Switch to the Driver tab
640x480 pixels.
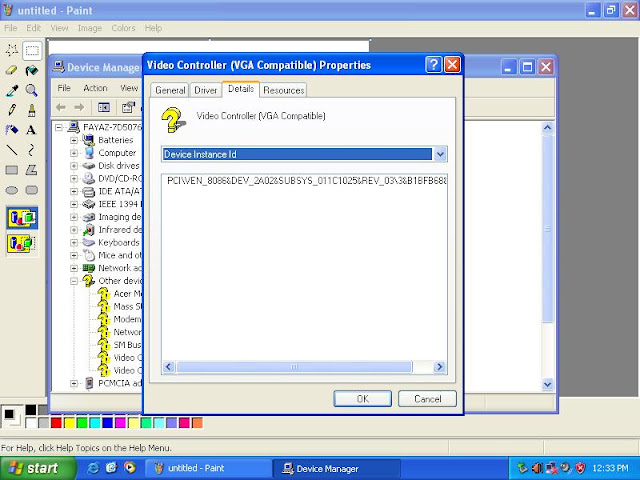[x=205, y=90]
